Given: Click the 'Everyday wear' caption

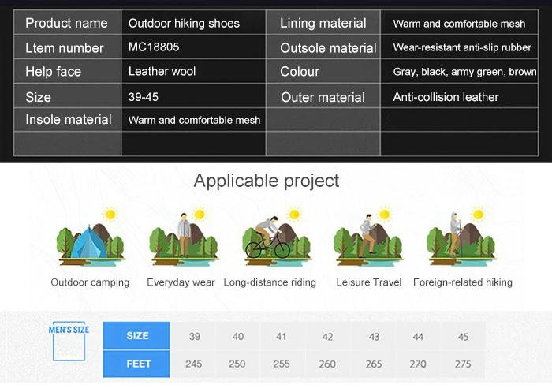Looking at the screenshot, I should pyautogui.click(x=181, y=282).
